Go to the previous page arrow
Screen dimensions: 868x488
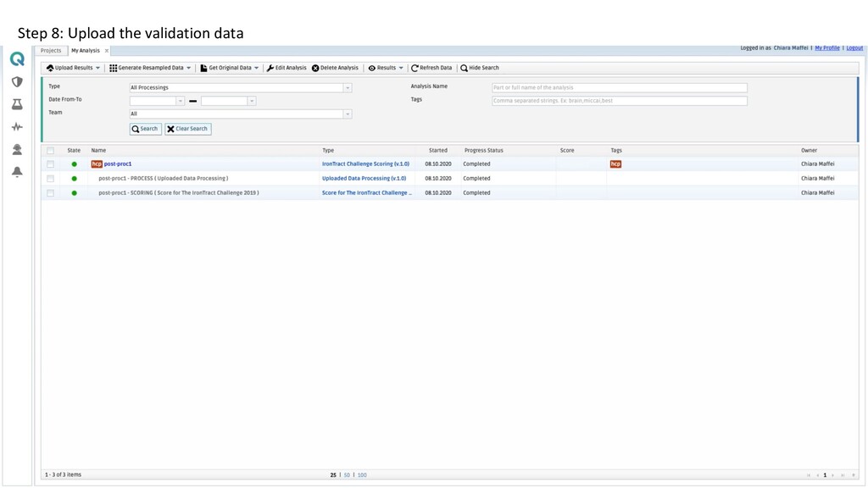tap(817, 475)
